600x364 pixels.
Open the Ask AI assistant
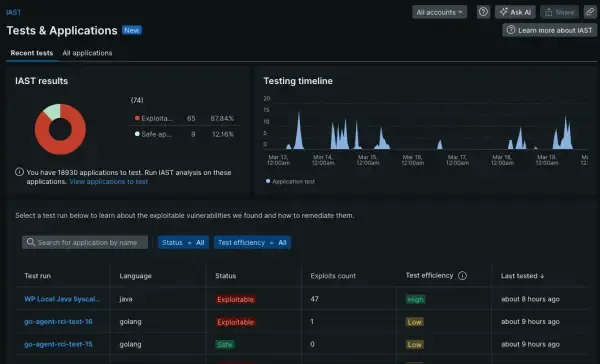[515, 12]
